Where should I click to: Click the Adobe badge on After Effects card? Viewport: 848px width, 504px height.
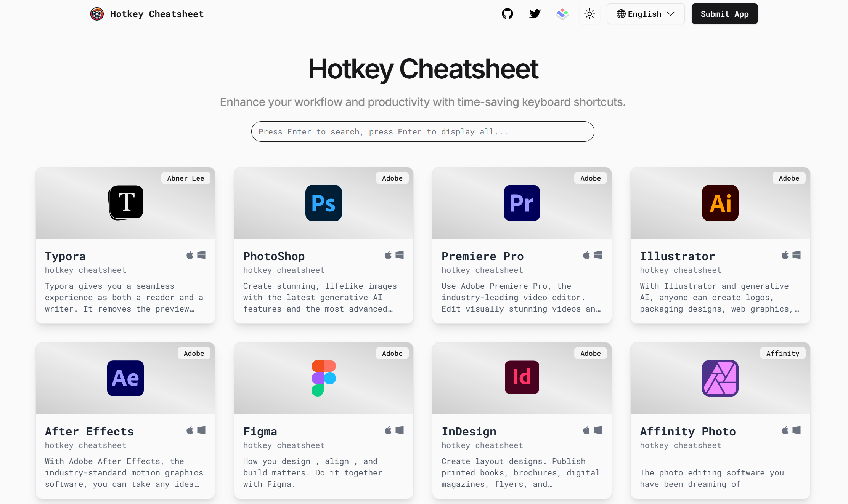click(194, 354)
